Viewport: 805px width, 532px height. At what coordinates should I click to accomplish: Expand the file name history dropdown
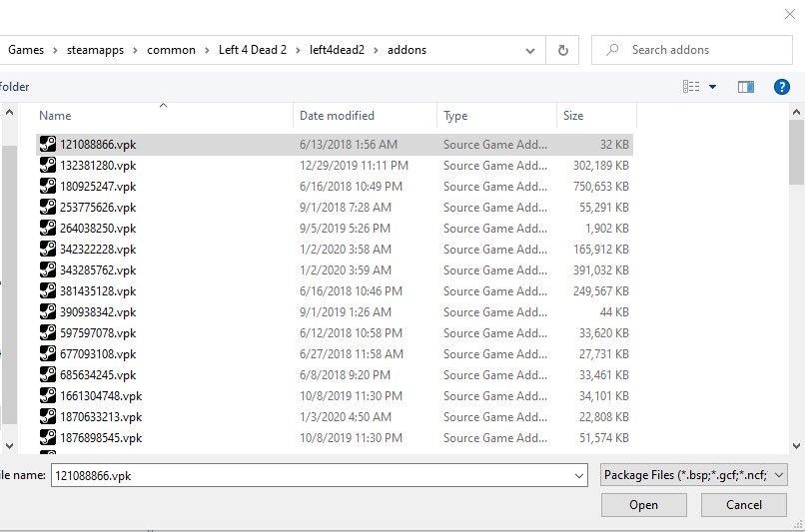coord(579,476)
